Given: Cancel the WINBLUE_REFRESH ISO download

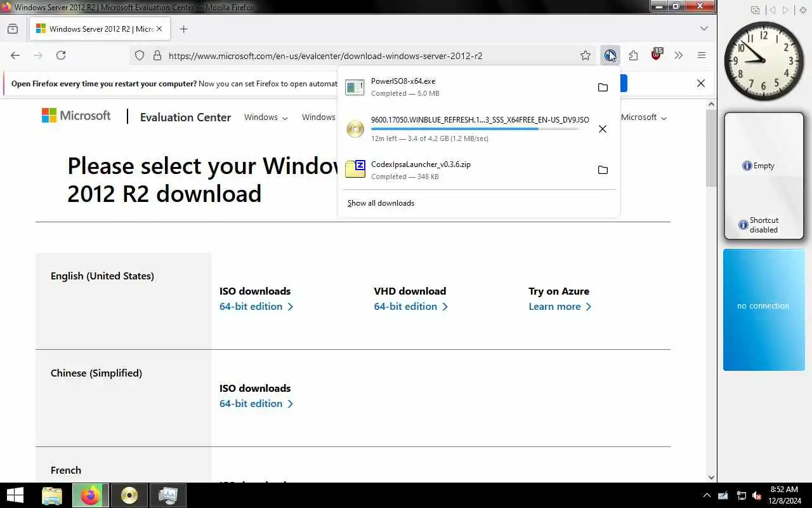Looking at the screenshot, I should coord(603,129).
